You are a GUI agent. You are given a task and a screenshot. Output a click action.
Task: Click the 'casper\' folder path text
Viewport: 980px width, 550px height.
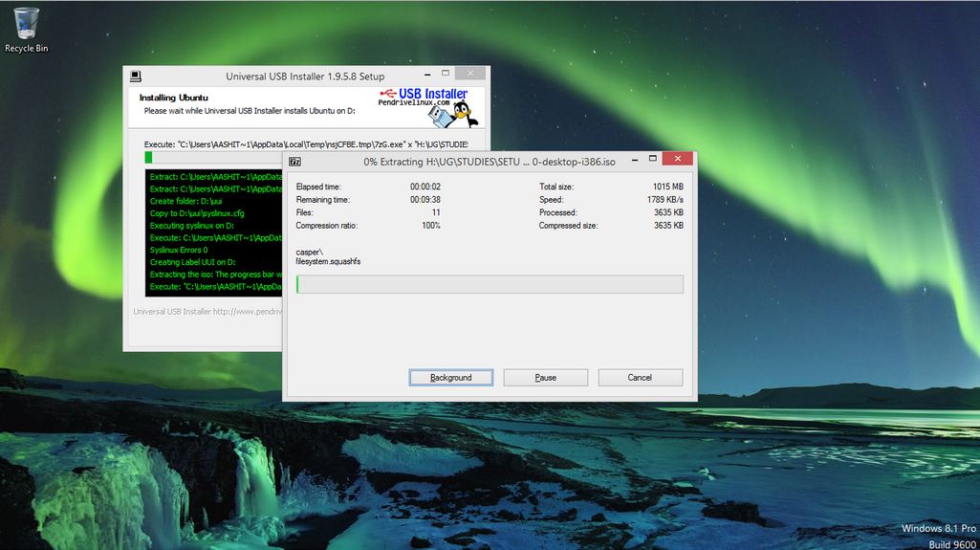(309, 253)
